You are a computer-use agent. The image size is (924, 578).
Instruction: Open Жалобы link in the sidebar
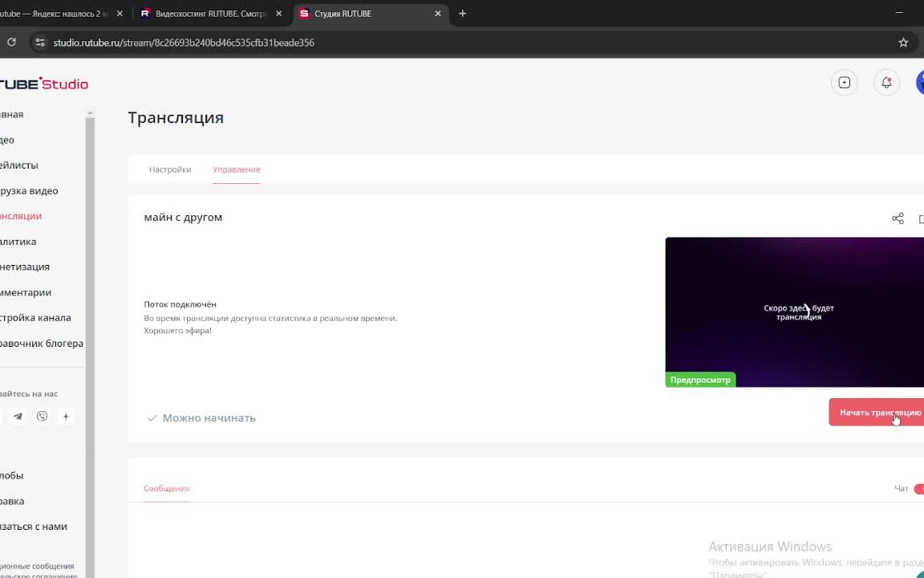12,475
